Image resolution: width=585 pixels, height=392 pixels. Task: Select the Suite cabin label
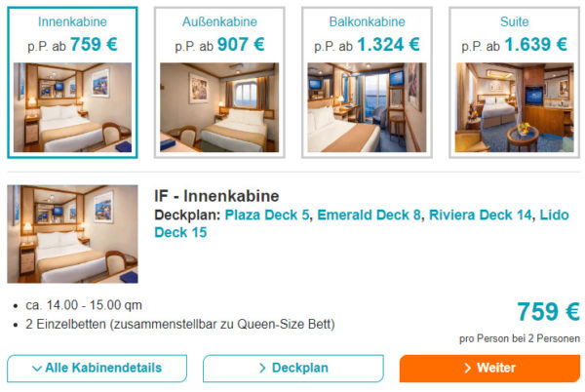pyautogui.click(x=514, y=20)
